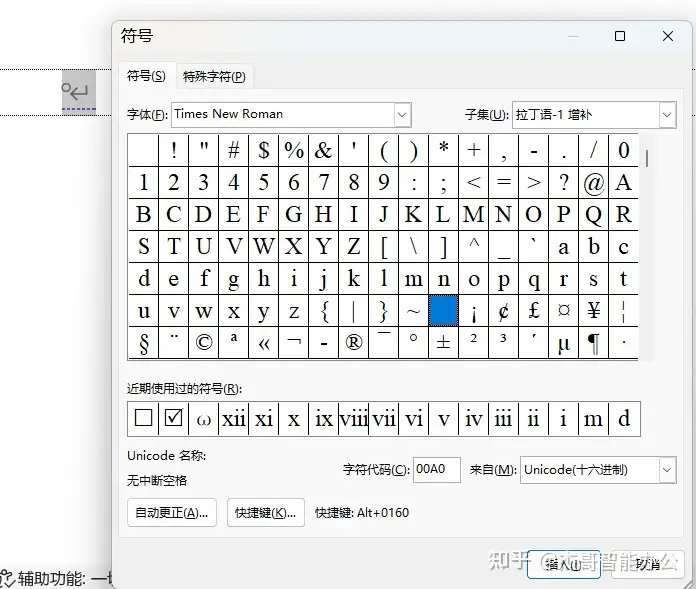Select the superscript 3 symbol
The height and width of the screenshot is (589, 696).
[x=503, y=342]
